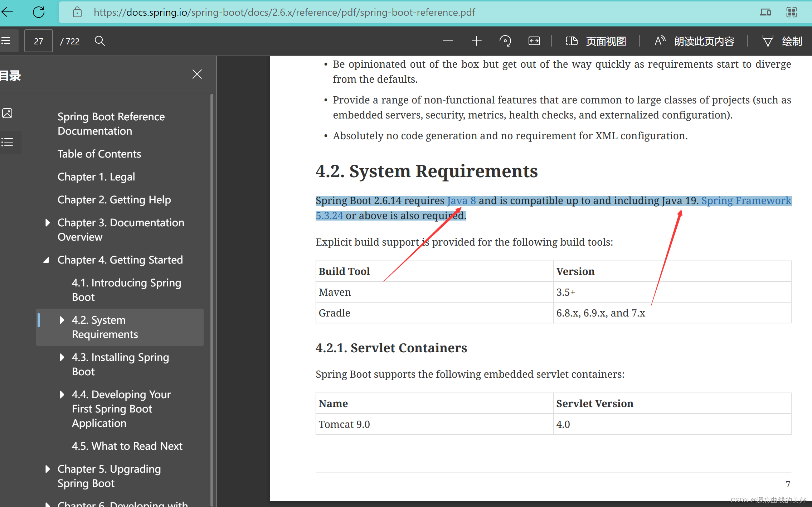This screenshot has width=812, height=507.
Task: Click the page number input field
Action: coord(38,40)
